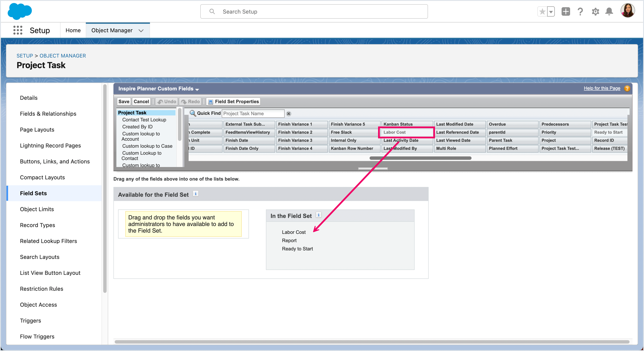Open Fields & Relationships in sidebar
The height and width of the screenshot is (351, 644).
coord(48,114)
